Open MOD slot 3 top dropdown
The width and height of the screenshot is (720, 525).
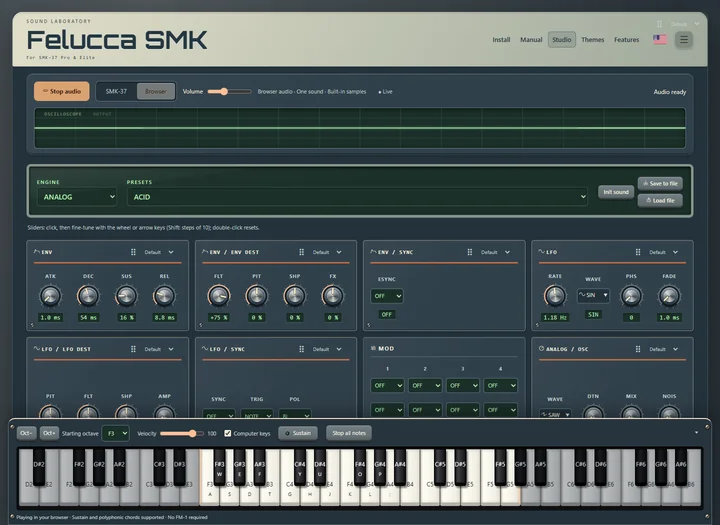[x=462, y=385]
